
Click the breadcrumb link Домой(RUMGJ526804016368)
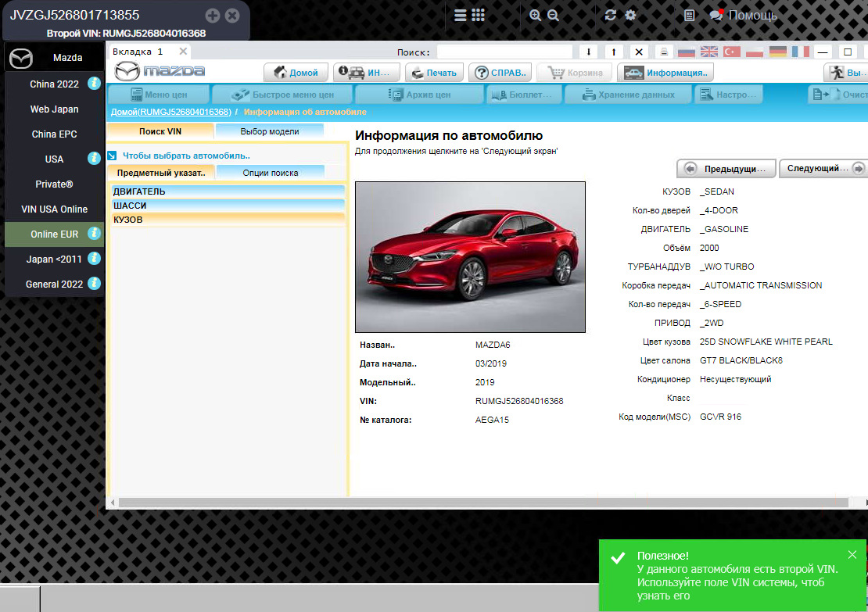click(170, 113)
